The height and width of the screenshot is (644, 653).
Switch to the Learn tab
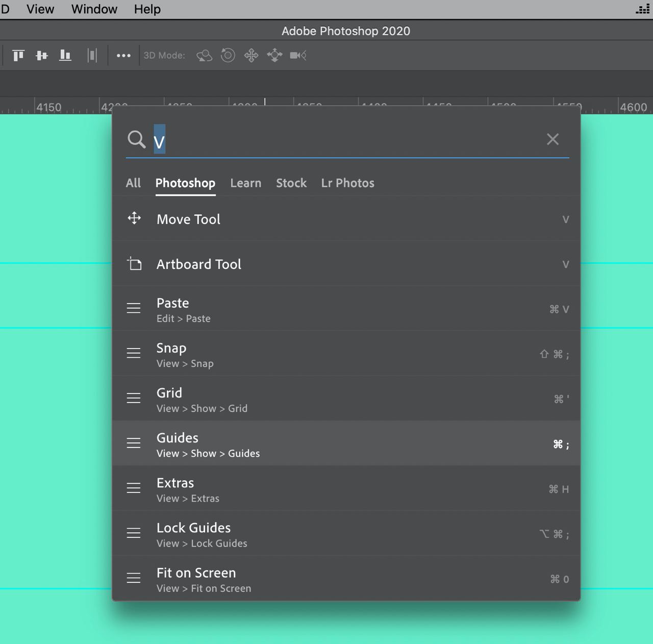point(245,183)
